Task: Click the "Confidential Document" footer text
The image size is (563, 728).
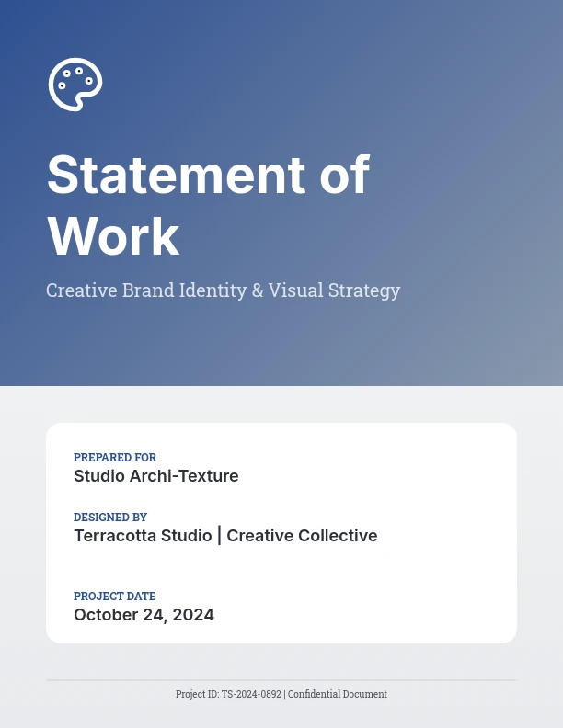Action: point(338,695)
